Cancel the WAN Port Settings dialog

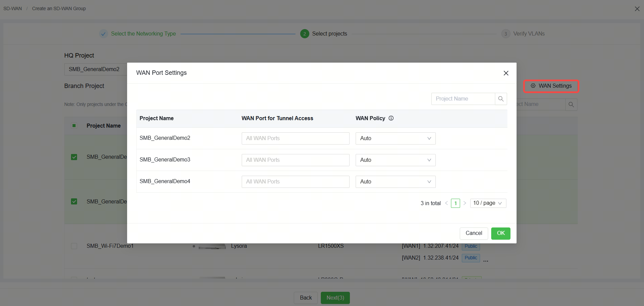pos(474,233)
